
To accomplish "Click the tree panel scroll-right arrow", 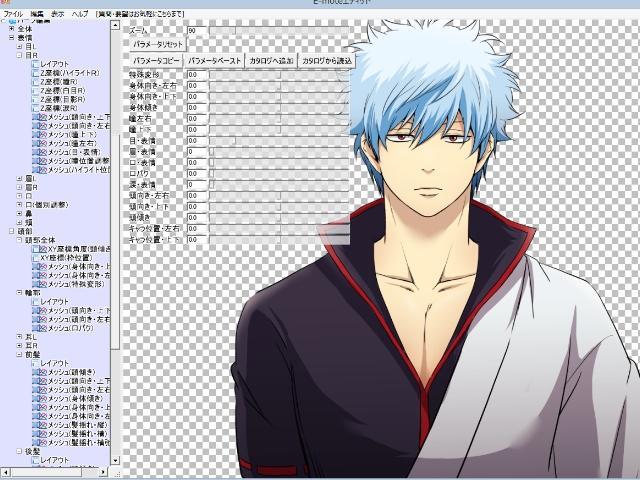I will pyautogui.click(x=103, y=472).
